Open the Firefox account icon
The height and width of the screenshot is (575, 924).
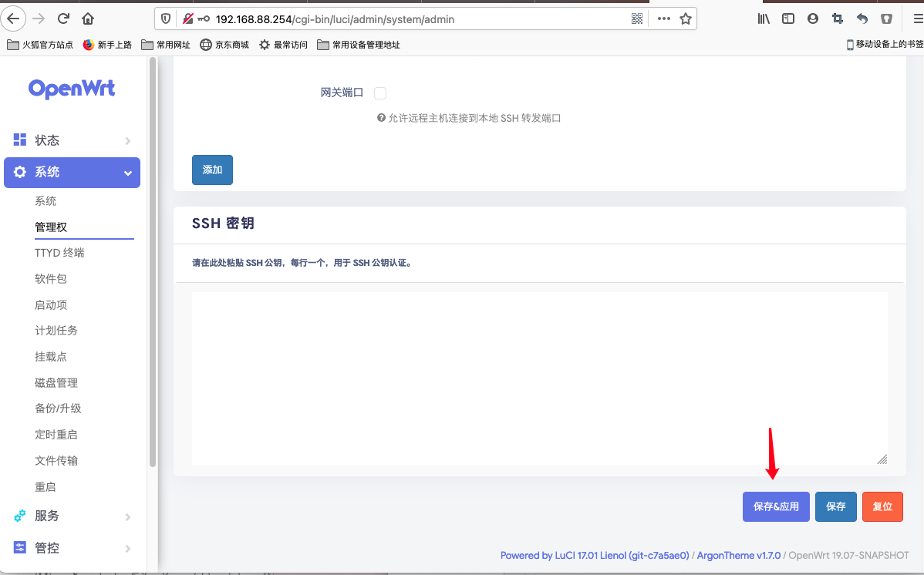coord(813,18)
